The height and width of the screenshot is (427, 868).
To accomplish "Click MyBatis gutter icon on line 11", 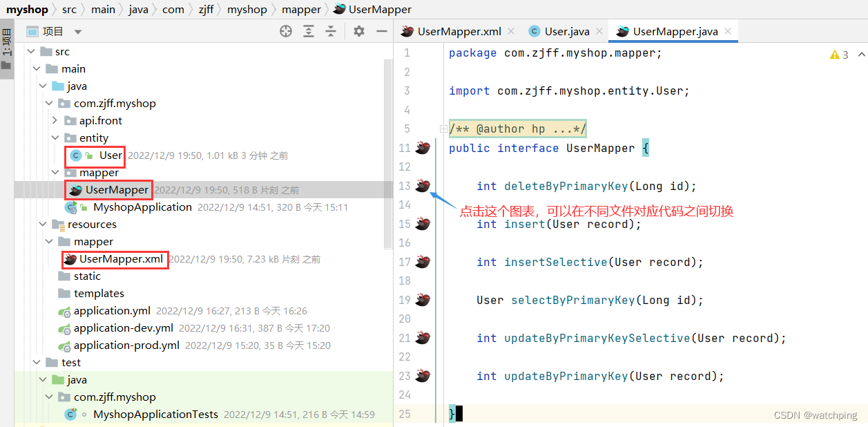I will [423, 148].
